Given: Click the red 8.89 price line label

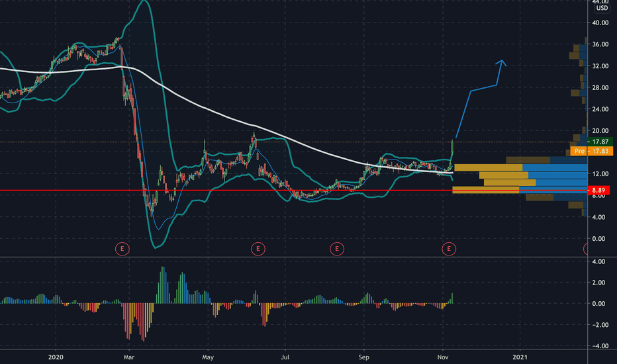Looking at the screenshot, I should click(x=598, y=191).
